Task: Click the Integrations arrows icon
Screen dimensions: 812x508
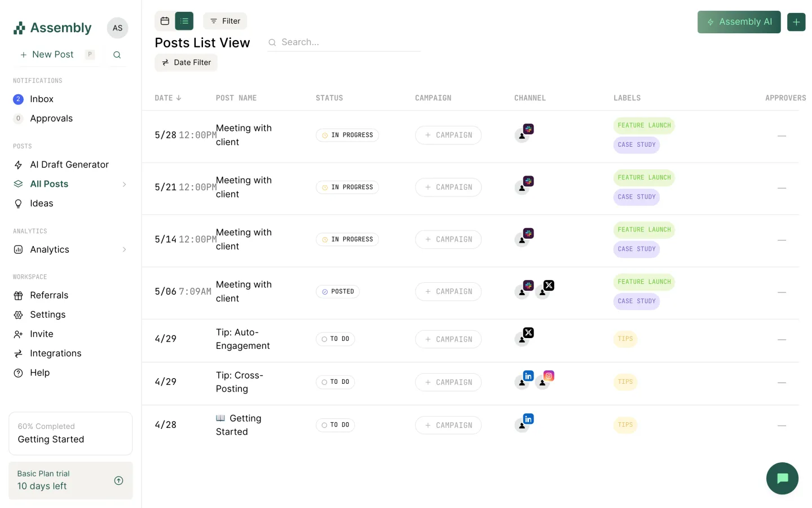Action: pyautogui.click(x=18, y=354)
